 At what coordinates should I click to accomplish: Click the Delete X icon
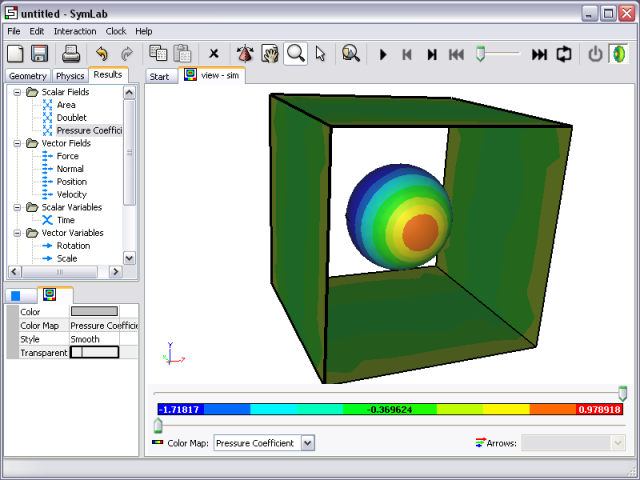tap(214, 54)
